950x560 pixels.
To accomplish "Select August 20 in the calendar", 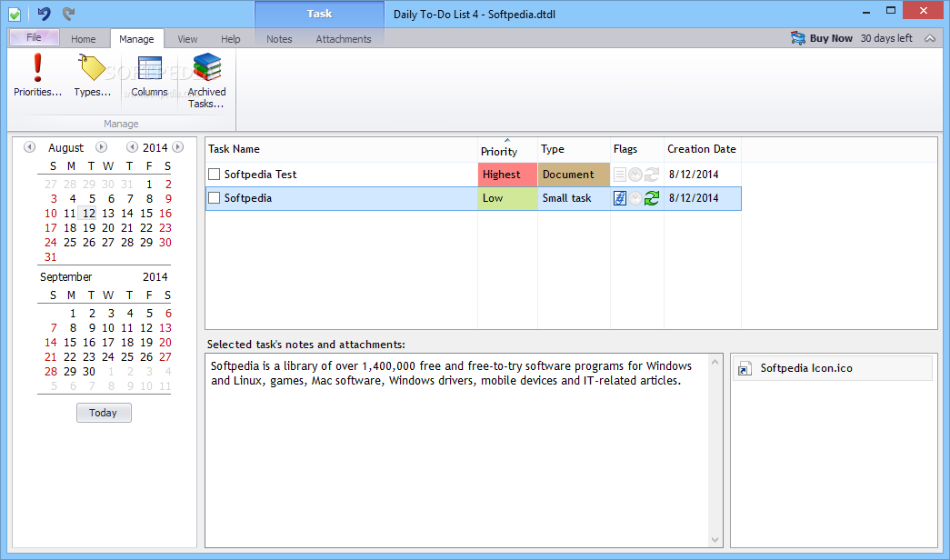I will click(x=108, y=228).
